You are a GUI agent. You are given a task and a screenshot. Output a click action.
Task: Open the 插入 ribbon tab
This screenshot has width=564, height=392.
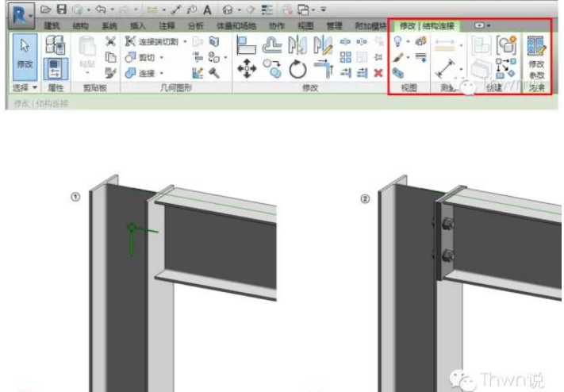138,26
